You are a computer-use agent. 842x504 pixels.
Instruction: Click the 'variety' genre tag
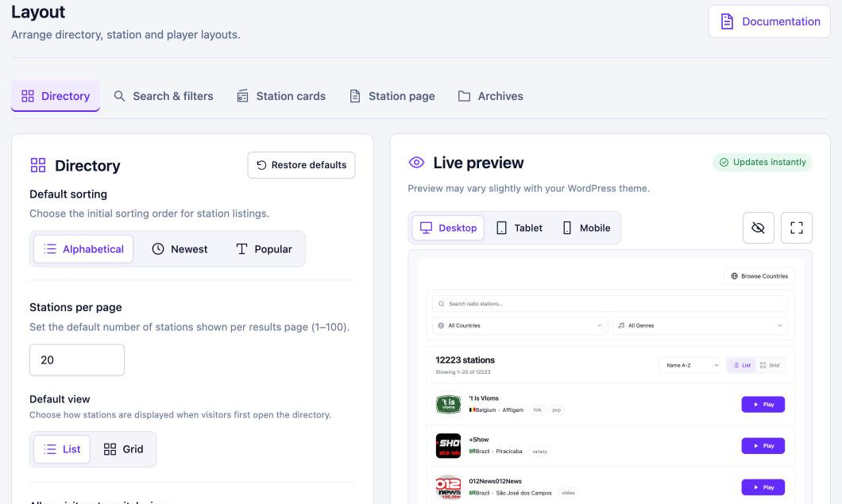tap(539, 452)
